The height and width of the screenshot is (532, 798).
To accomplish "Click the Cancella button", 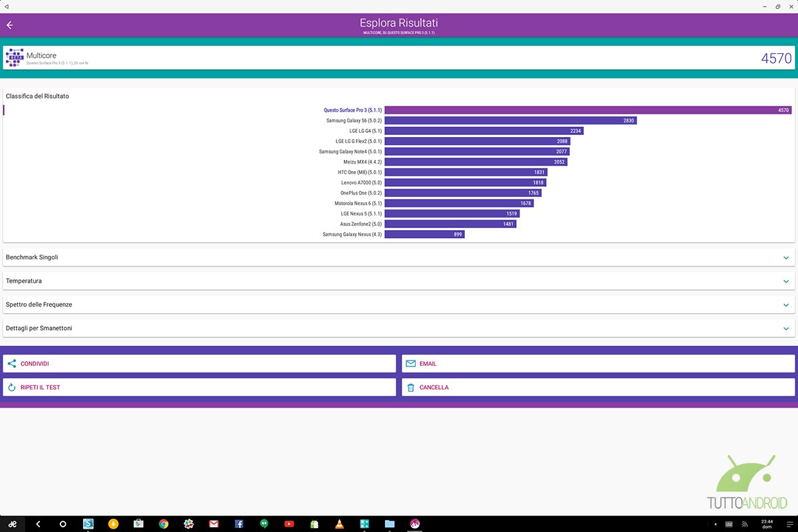I will (598, 387).
